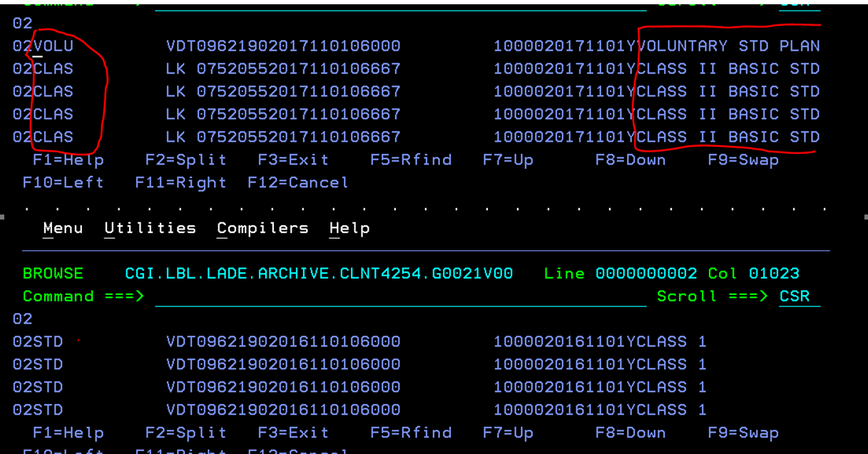Click F1=Help in the lower panel
The width and height of the screenshot is (868, 454).
pos(68,433)
